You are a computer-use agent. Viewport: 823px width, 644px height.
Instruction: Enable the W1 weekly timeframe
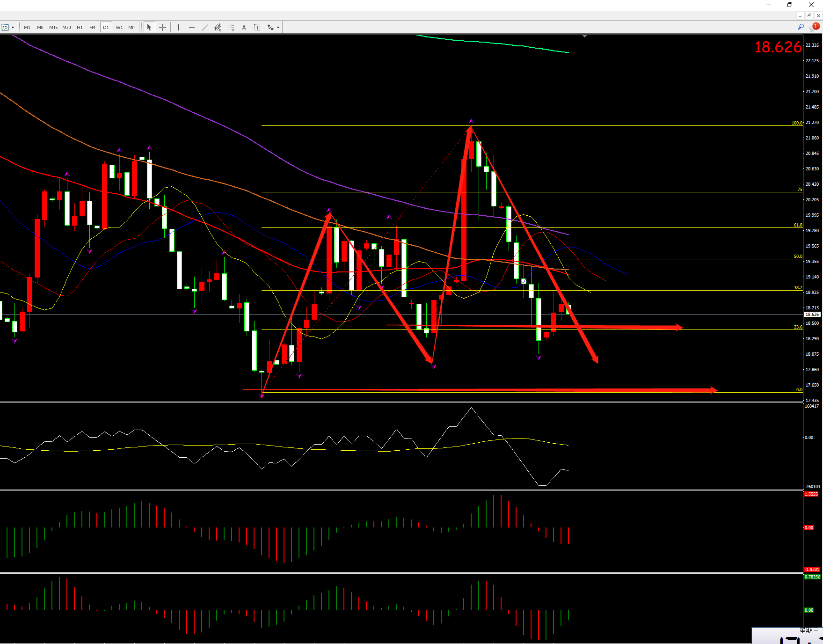coord(119,27)
